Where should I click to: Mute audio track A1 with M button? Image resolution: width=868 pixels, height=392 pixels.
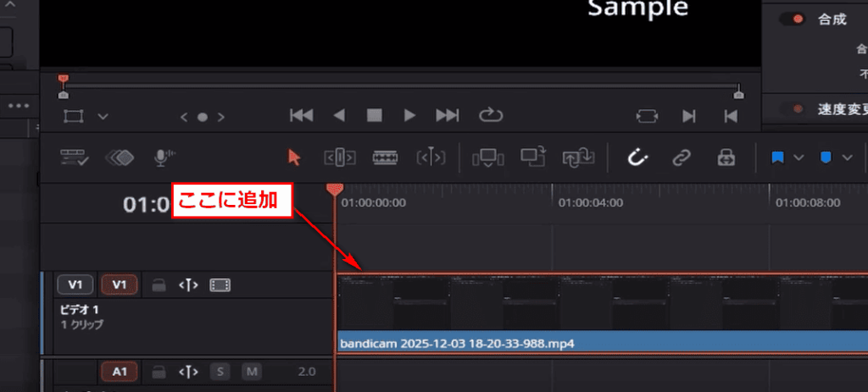click(x=251, y=372)
